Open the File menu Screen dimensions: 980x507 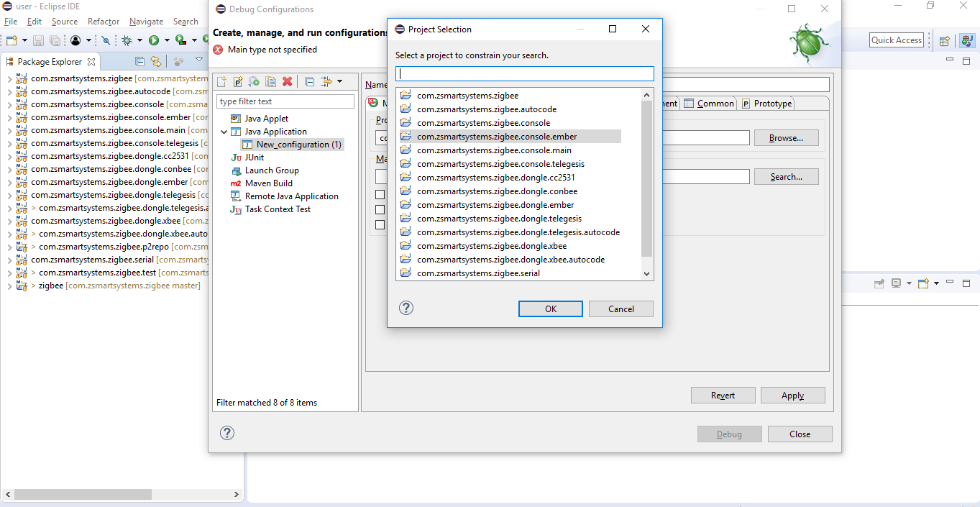click(11, 22)
